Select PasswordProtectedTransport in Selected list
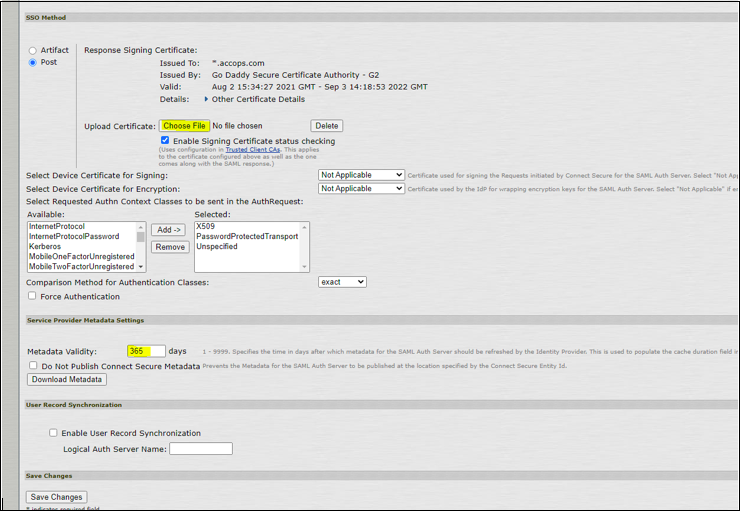Viewport: 740px width, 512px height. pos(247,236)
